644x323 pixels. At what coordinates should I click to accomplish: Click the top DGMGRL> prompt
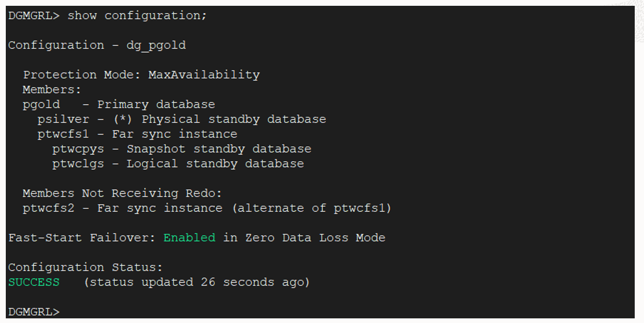34,16
